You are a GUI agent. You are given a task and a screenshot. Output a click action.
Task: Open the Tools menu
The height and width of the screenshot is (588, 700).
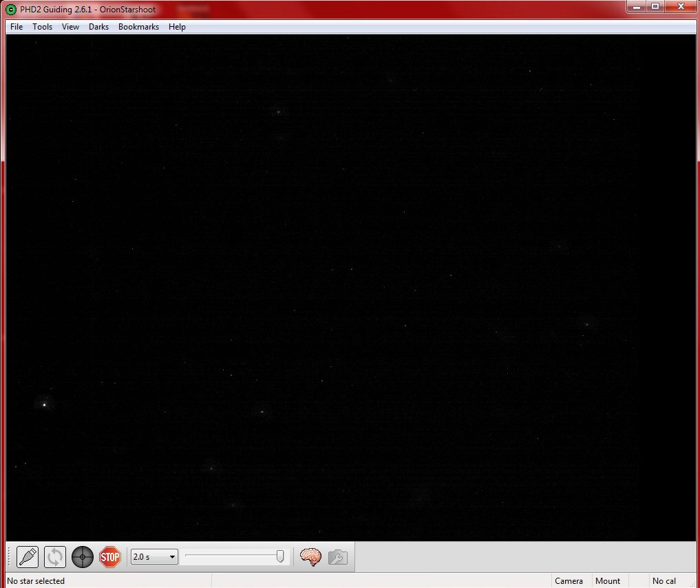43,27
